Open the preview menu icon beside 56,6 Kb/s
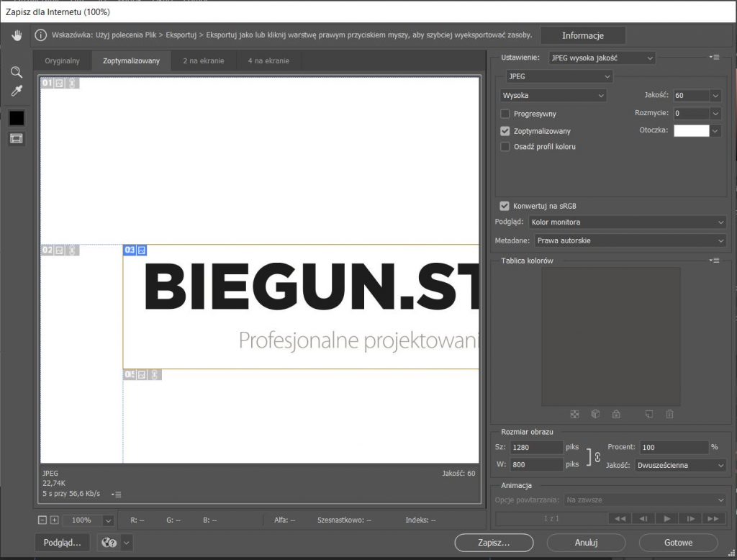This screenshot has height=560, width=737. point(116,494)
